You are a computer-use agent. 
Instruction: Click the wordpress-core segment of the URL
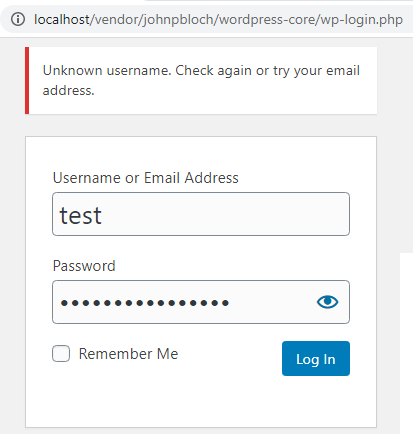click(267, 20)
